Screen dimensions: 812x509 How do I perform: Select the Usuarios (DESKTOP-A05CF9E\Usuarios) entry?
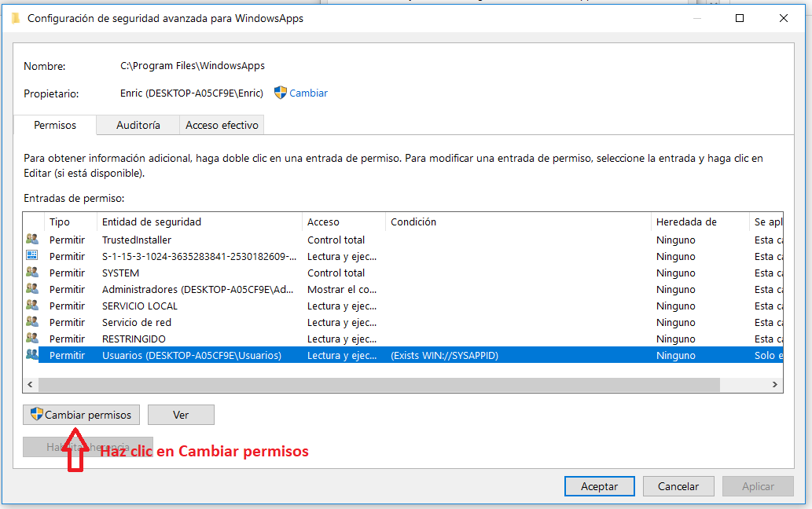click(403, 355)
